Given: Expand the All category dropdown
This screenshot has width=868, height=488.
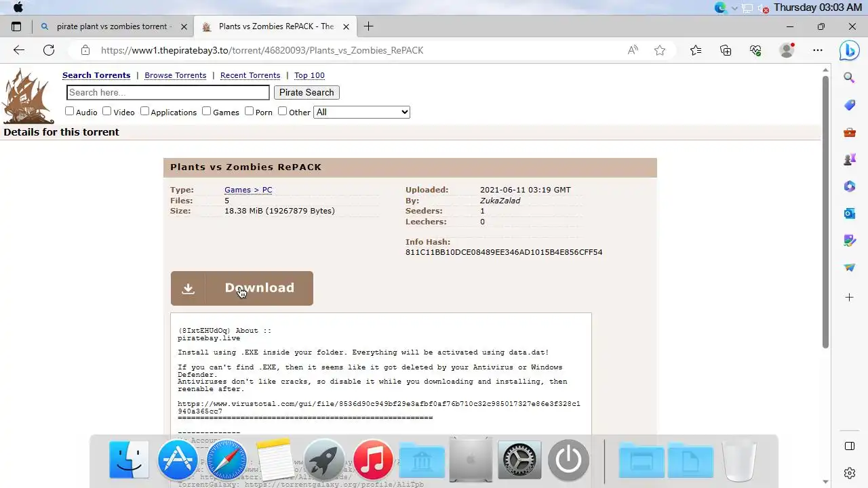Looking at the screenshot, I should (361, 112).
